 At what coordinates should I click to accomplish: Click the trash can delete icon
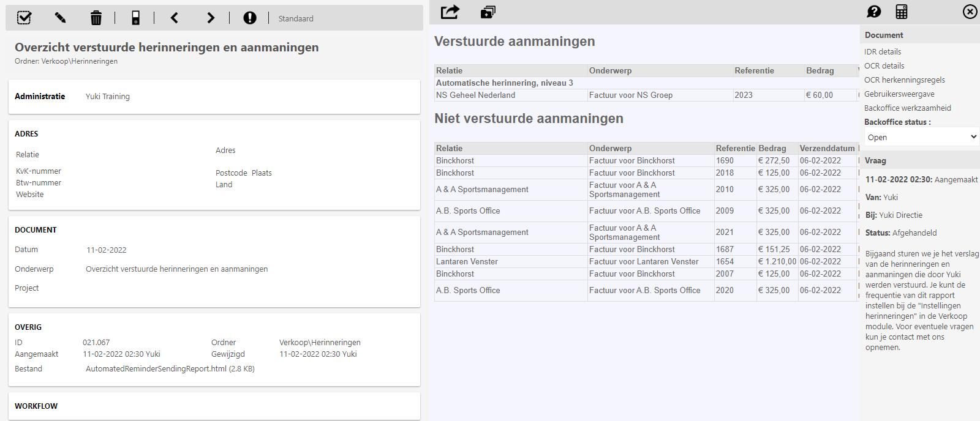point(96,18)
